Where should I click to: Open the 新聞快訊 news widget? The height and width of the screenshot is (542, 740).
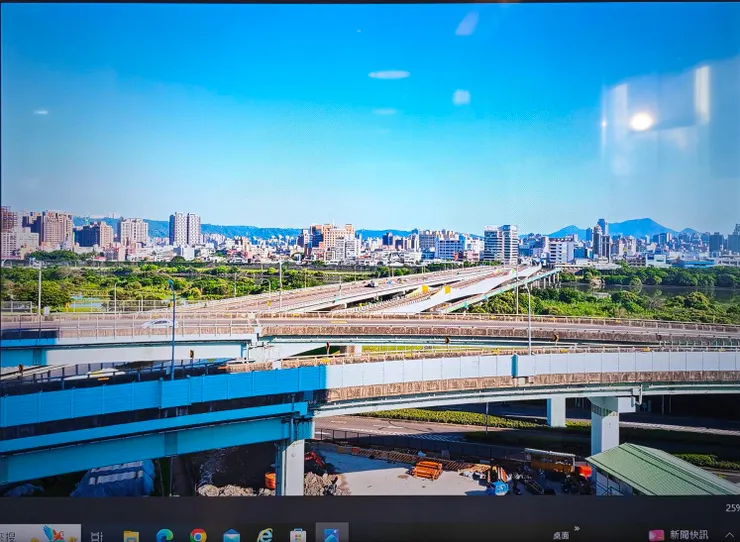tap(679, 535)
